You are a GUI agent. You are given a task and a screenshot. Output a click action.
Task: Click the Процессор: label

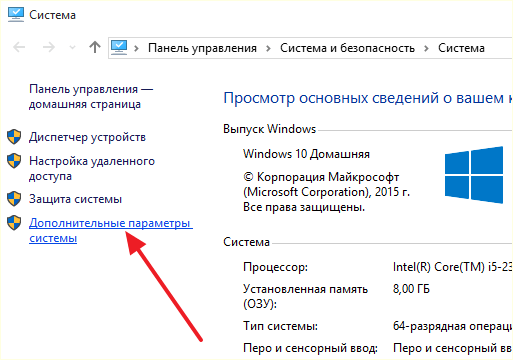tap(275, 267)
